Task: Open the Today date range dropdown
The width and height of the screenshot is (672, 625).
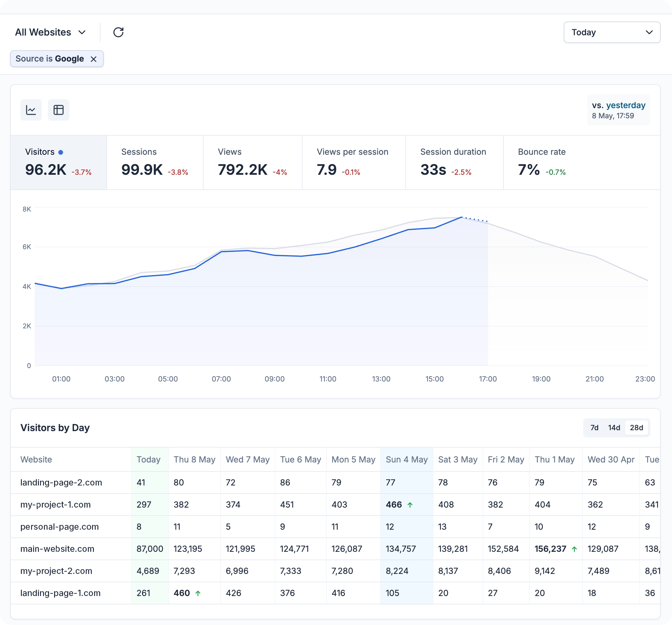Action: click(x=612, y=33)
